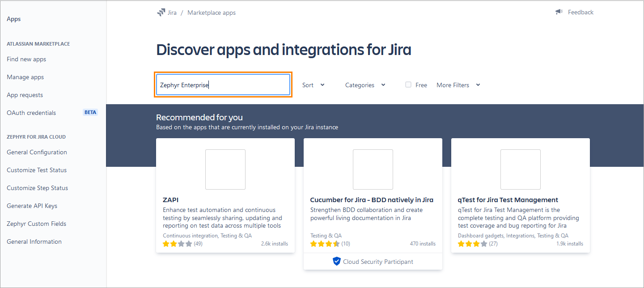Open the More Filters dropdown
This screenshot has height=288, width=644.
click(458, 85)
